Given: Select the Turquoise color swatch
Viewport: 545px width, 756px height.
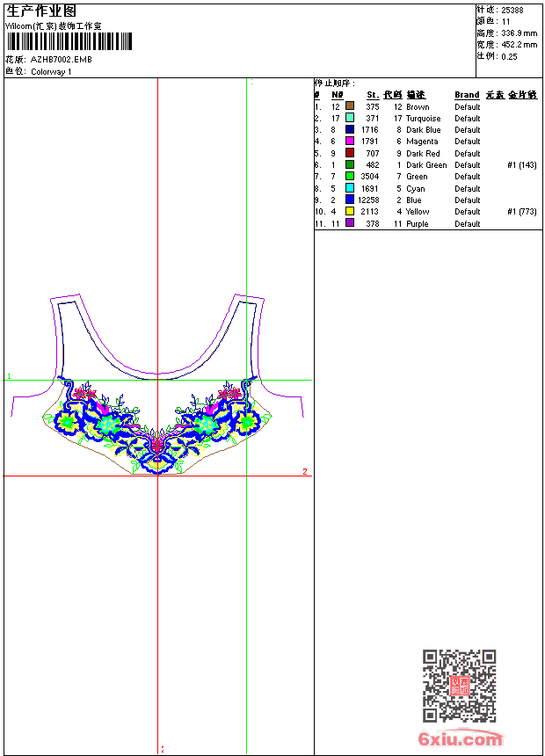Looking at the screenshot, I should pyautogui.click(x=350, y=118).
